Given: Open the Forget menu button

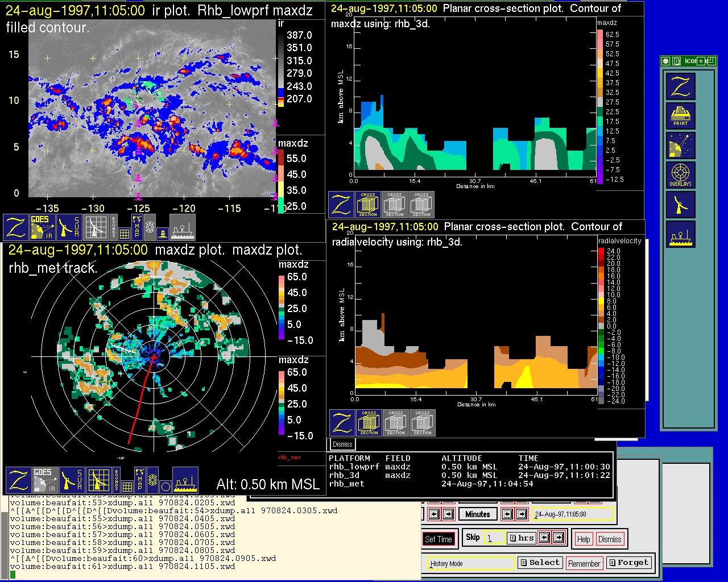Looking at the screenshot, I should 628,563.
